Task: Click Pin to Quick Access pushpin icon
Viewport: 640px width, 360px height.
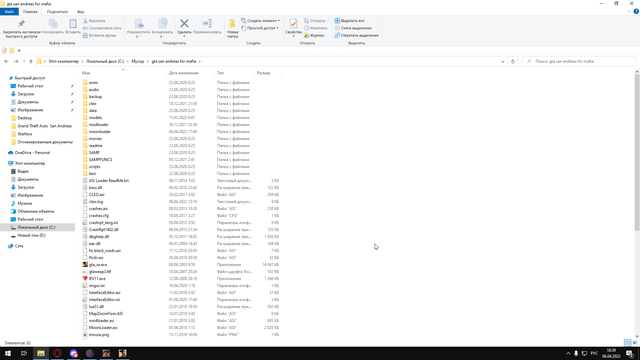Action: click(x=21, y=24)
